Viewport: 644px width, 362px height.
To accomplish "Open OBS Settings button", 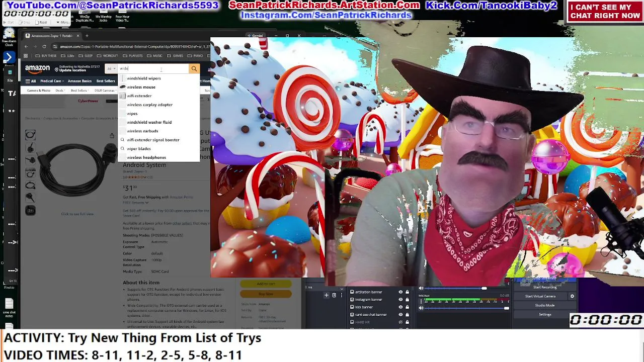I will click(545, 314).
